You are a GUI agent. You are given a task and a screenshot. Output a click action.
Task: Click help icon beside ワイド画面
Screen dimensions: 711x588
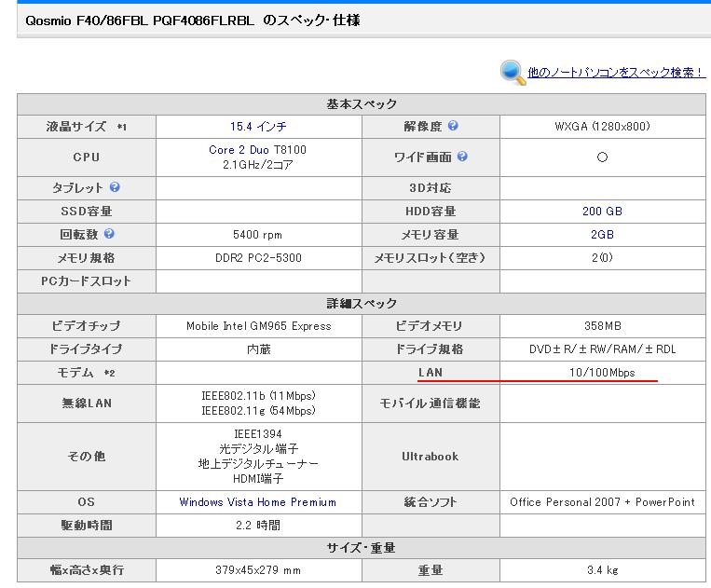coord(462,157)
